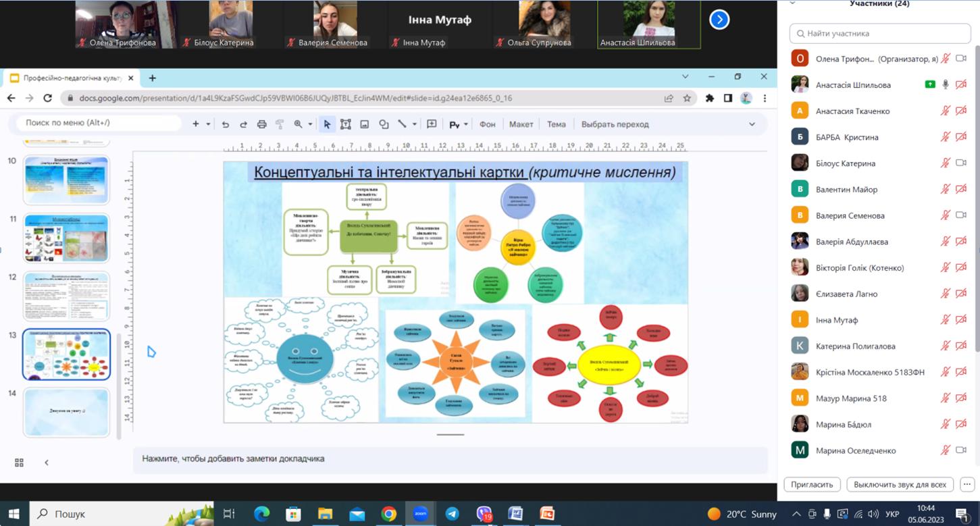Image resolution: width=980 pixels, height=526 pixels.
Task: Bookmark page with the star icon
Action: 687,98
